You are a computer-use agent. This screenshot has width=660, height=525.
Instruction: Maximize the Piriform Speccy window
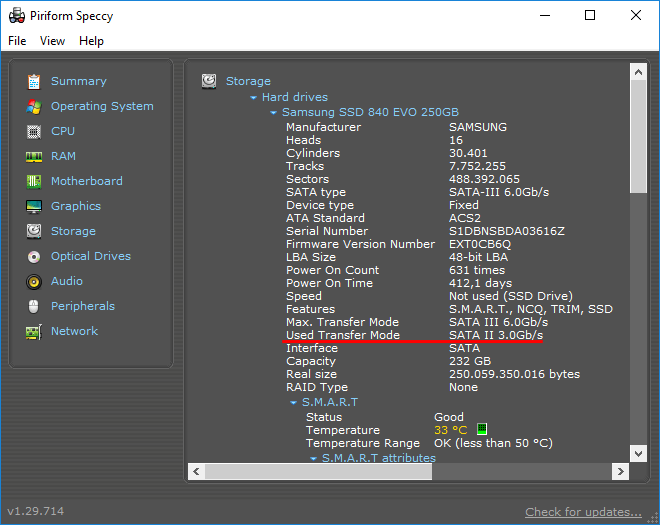tap(590, 16)
